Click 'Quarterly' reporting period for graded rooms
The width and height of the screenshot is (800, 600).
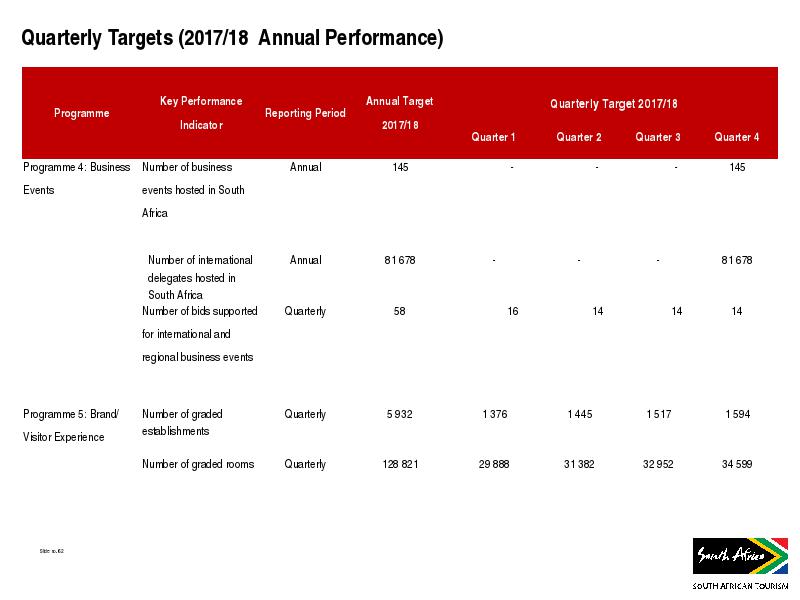pyautogui.click(x=305, y=464)
